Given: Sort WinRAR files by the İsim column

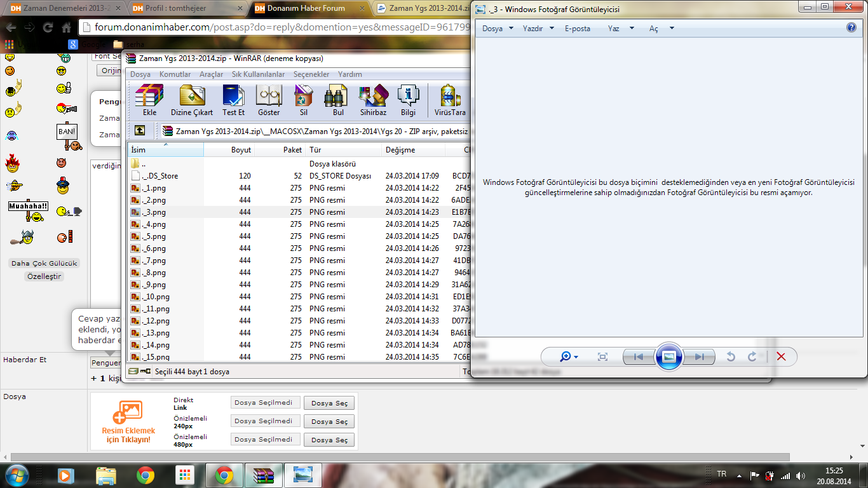Looking at the screenshot, I should (166, 150).
